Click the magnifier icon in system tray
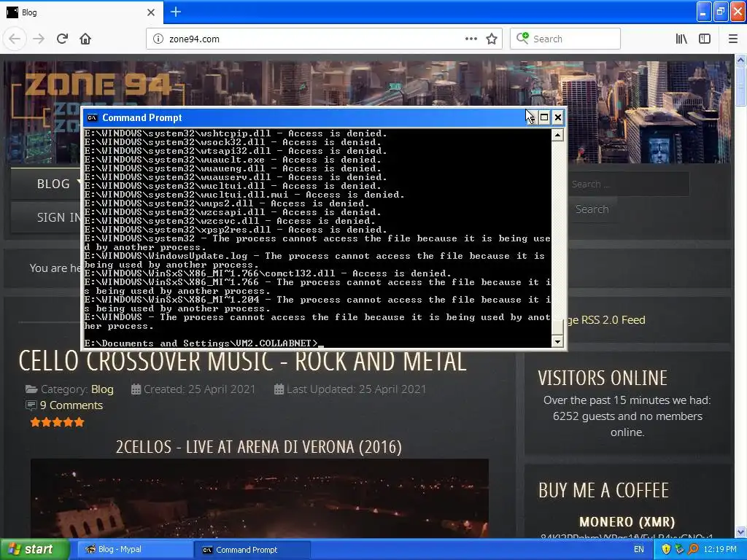The image size is (747, 560). click(694, 550)
